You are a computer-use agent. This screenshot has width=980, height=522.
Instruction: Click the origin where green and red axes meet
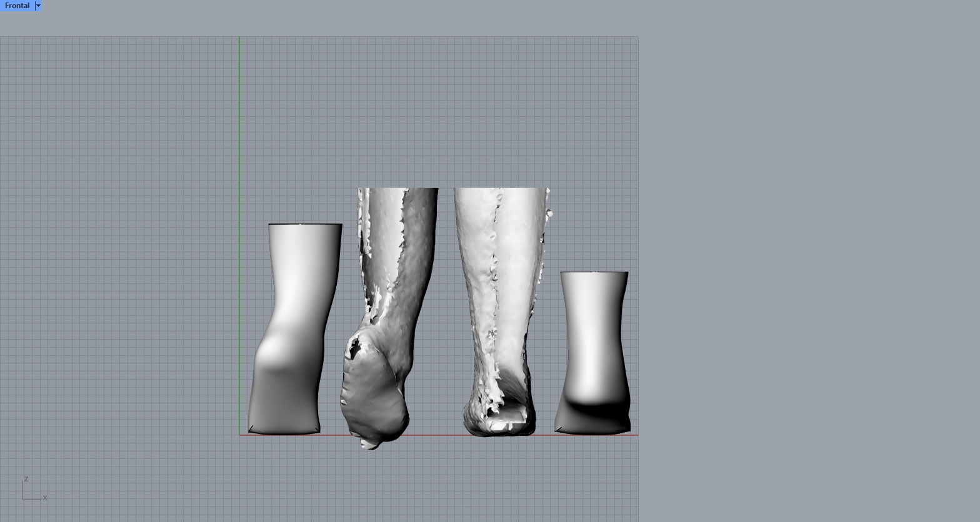pyautogui.click(x=239, y=435)
